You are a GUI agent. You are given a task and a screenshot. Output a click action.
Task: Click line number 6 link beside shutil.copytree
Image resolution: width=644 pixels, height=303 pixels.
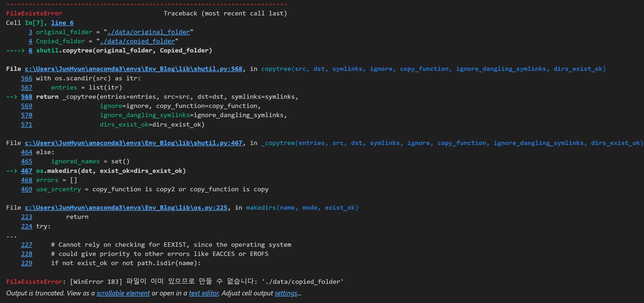[x=30, y=50]
